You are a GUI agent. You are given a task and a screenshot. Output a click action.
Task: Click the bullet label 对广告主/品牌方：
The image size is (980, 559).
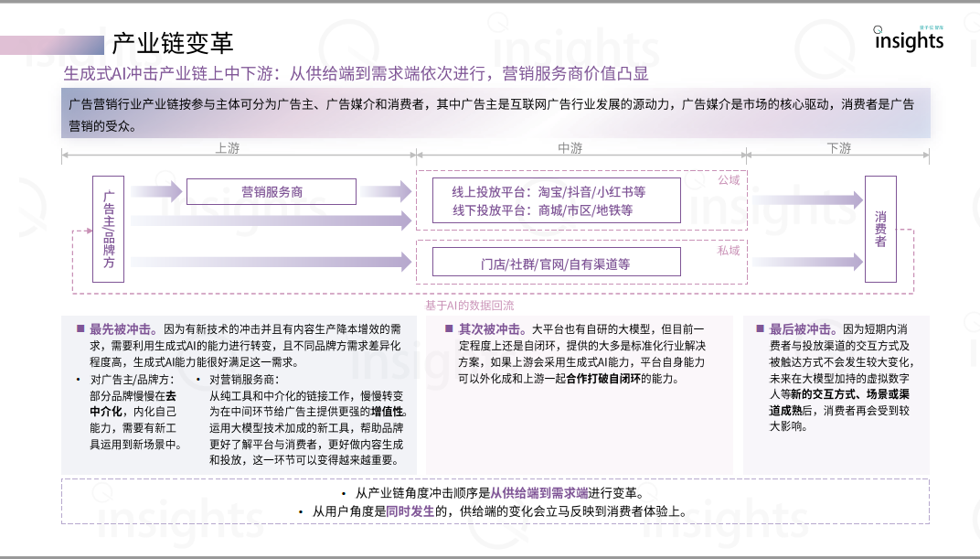133,380
